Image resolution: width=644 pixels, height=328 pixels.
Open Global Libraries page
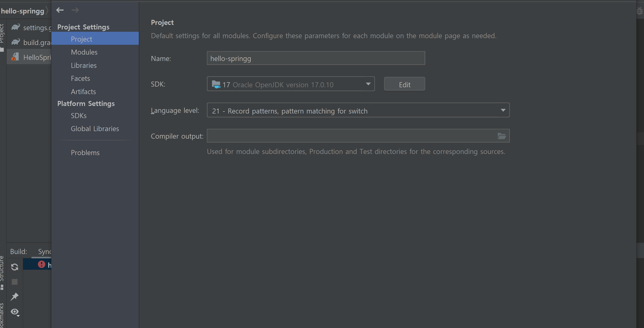click(95, 129)
